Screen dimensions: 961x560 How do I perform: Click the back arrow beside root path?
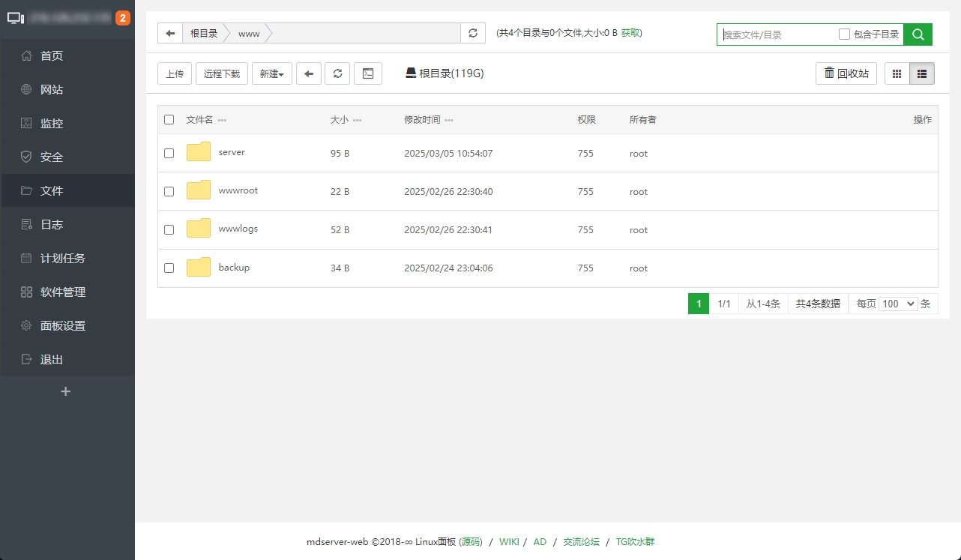170,33
